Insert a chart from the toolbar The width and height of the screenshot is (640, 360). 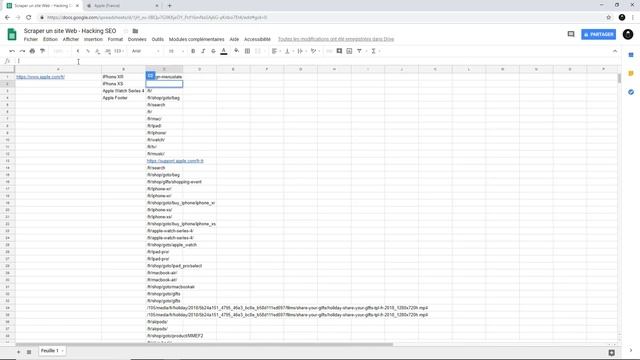(349, 51)
